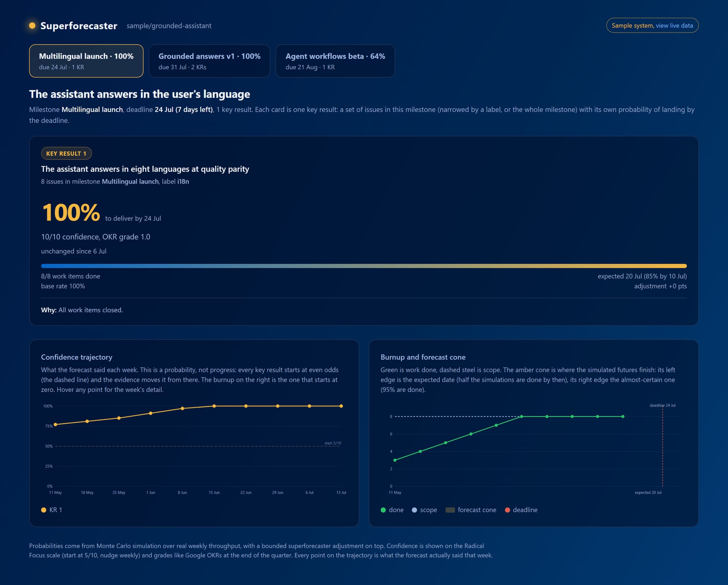The image size is (728, 585).
Task: Click the view live data link
Action: [x=674, y=25]
